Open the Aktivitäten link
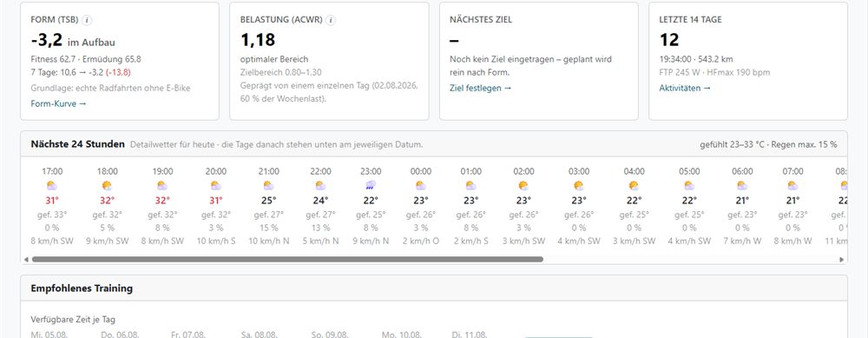The width and height of the screenshot is (868, 338). (685, 88)
